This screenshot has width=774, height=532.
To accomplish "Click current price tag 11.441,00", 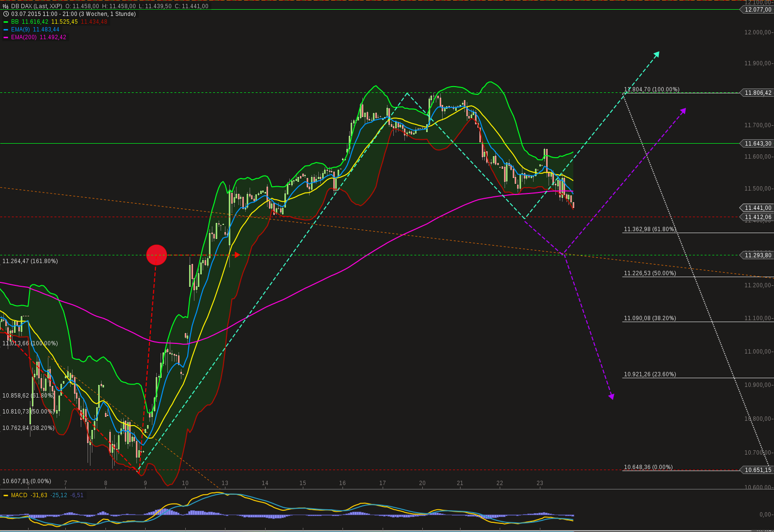I will (758, 208).
